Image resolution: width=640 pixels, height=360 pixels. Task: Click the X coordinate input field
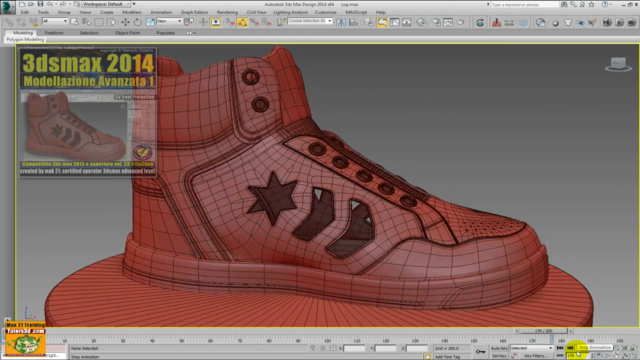pyautogui.click(x=354, y=348)
